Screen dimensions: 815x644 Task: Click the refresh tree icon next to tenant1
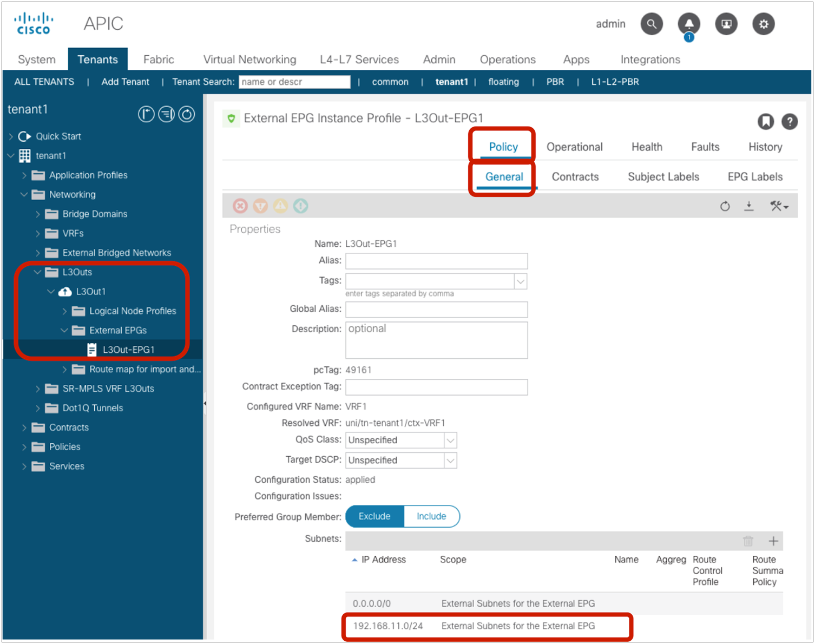(x=187, y=114)
